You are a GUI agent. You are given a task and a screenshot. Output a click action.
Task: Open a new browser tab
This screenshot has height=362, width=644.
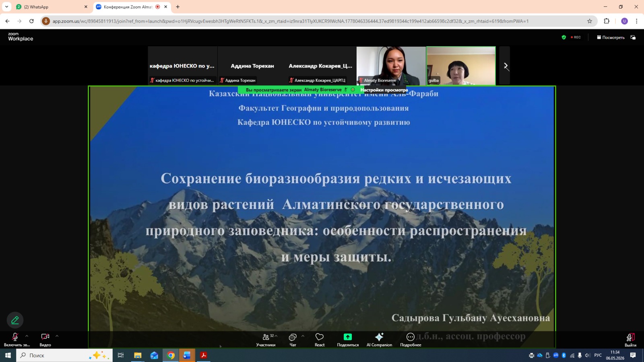(x=178, y=7)
